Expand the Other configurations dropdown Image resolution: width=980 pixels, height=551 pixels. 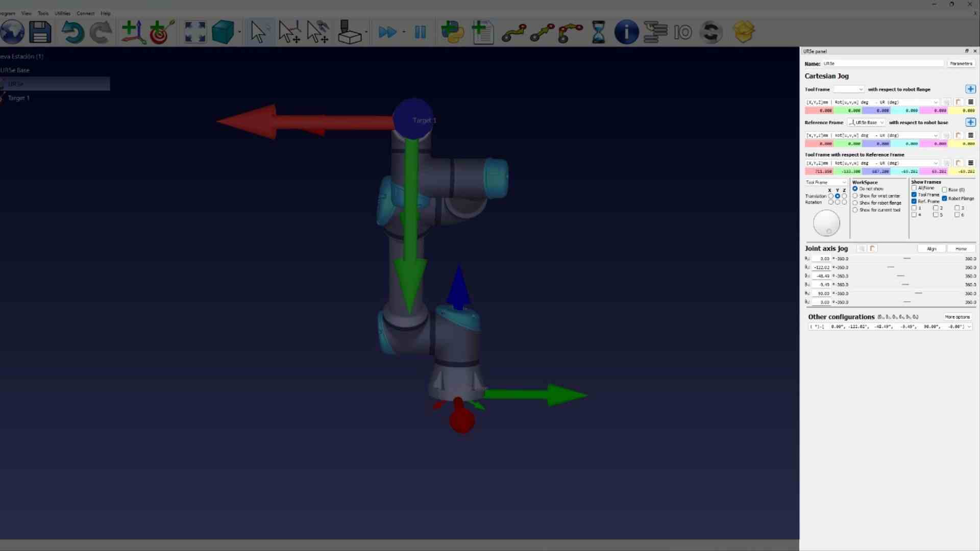(890, 327)
